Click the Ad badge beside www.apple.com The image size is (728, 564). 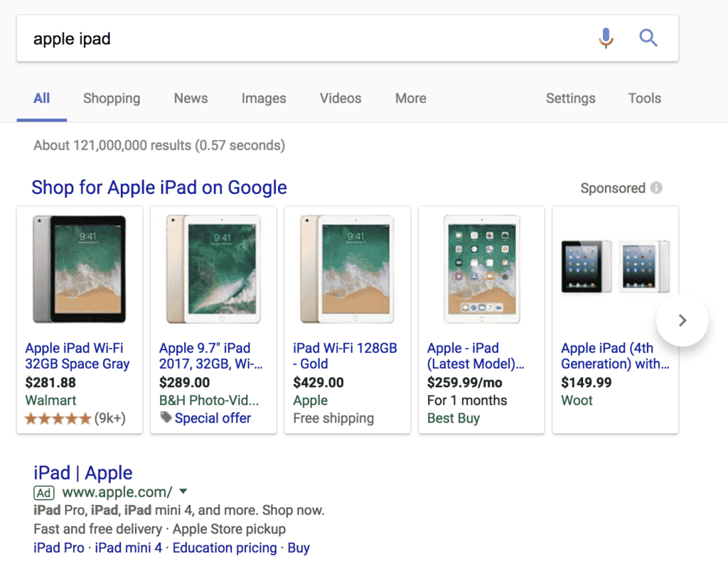tap(43, 492)
